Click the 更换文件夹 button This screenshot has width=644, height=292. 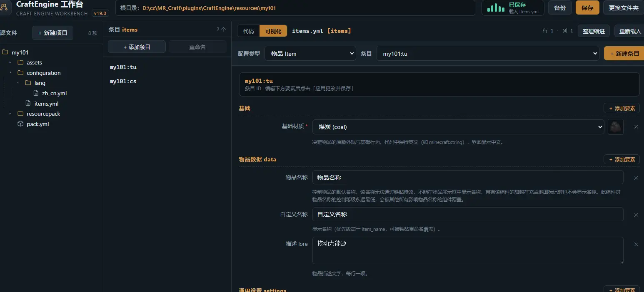pos(624,7)
